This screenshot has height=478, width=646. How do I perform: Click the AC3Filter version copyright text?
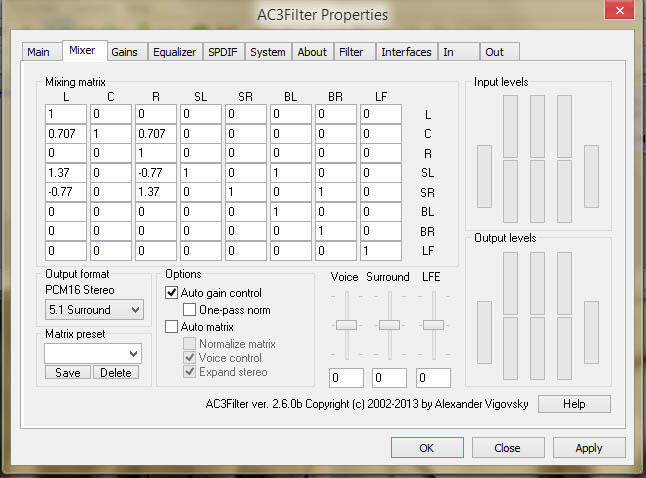point(367,404)
